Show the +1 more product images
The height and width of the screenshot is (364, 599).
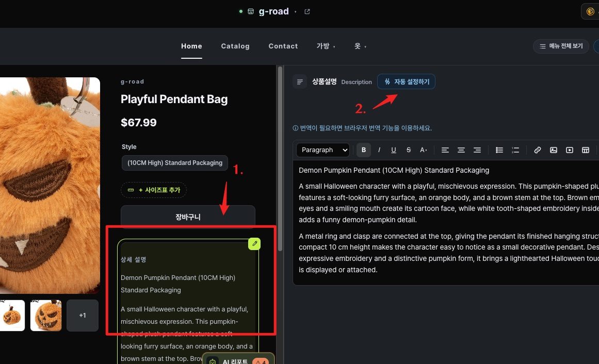point(83,316)
